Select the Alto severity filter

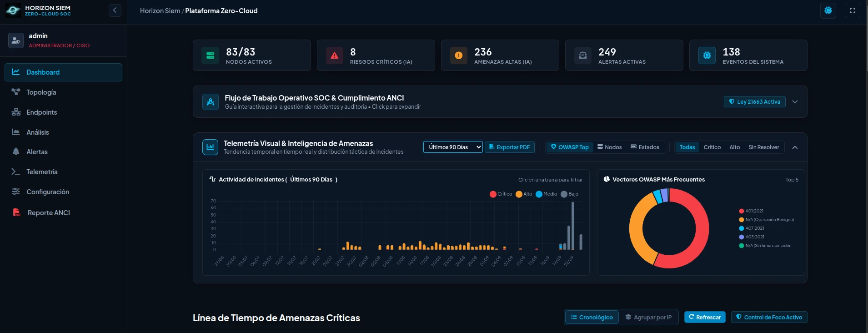coord(734,147)
